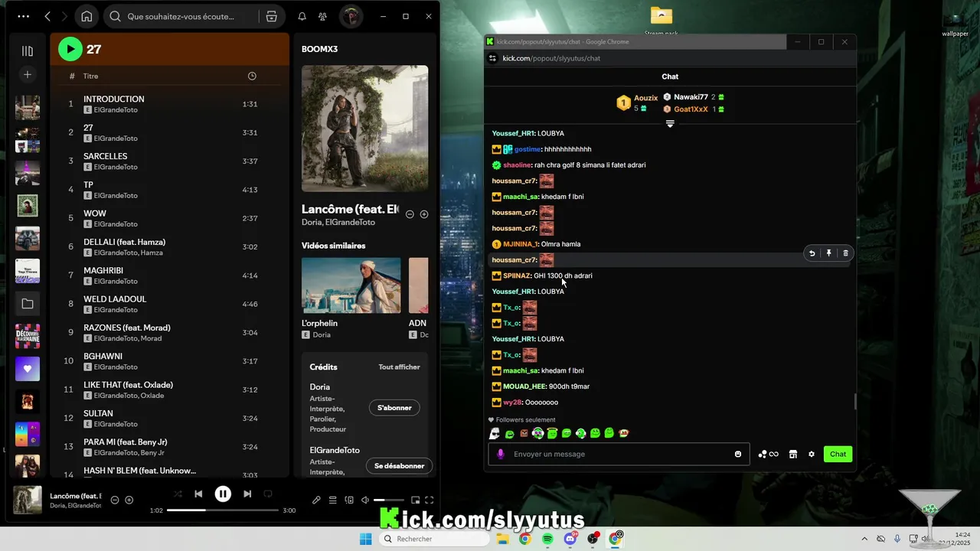This screenshot has width=980, height=551.
Task: Skip to previous track
Action: [198, 494]
